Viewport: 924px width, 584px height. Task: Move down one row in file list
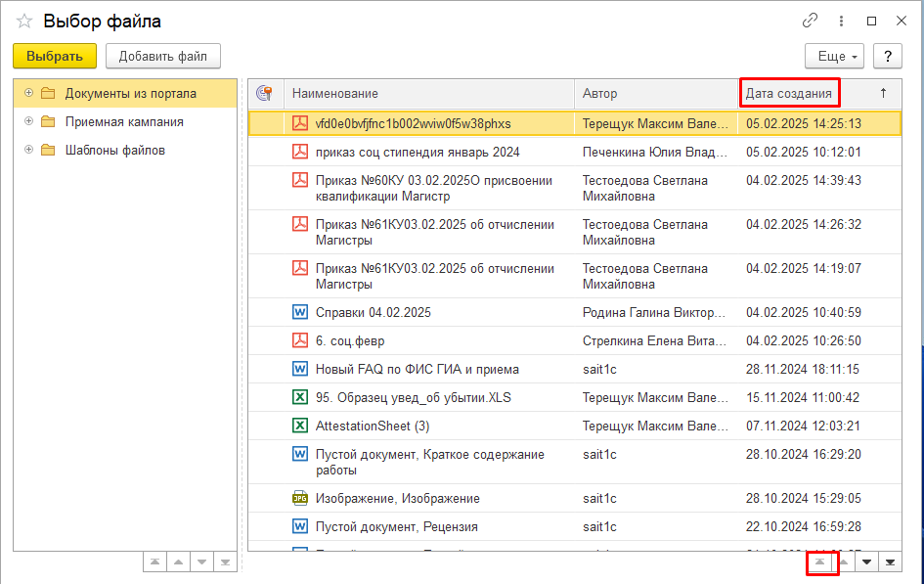(x=865, y=562)
